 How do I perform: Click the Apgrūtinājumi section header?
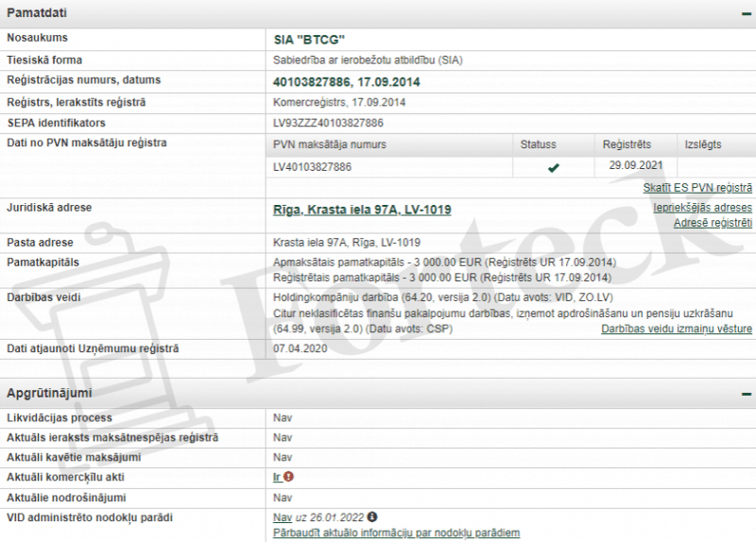pos(378,393)
